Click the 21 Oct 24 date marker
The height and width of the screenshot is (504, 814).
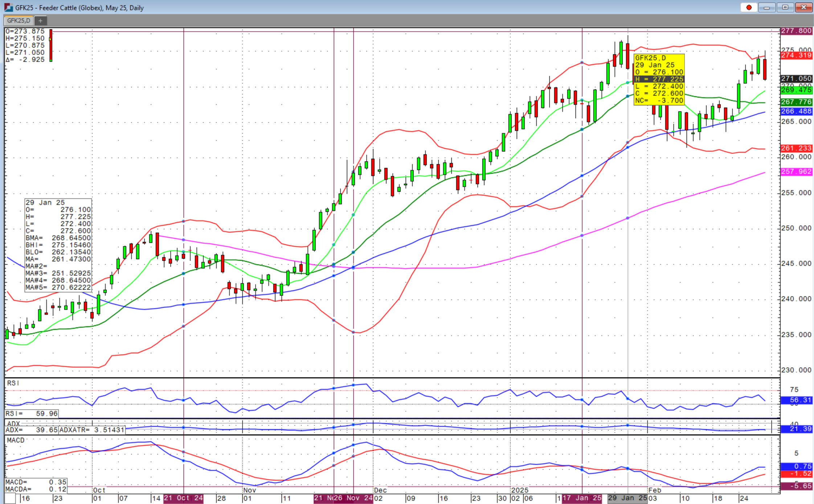click(x=183, y=498)
